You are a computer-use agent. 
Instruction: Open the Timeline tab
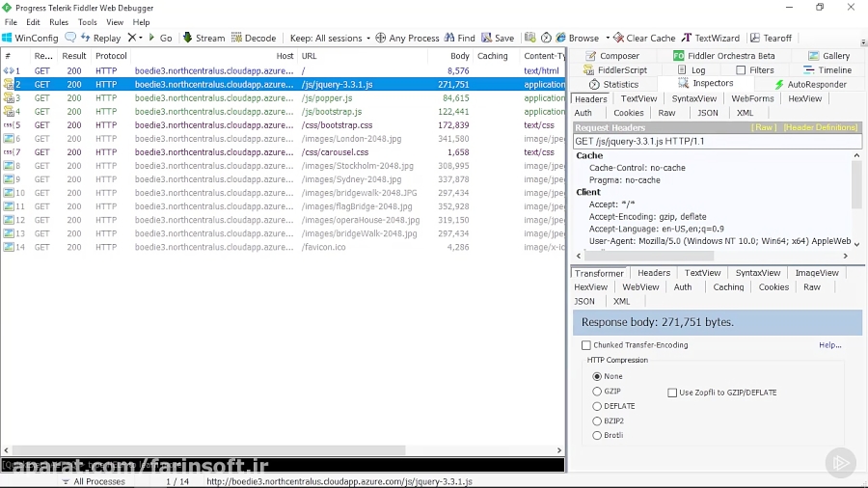(827, 70)
